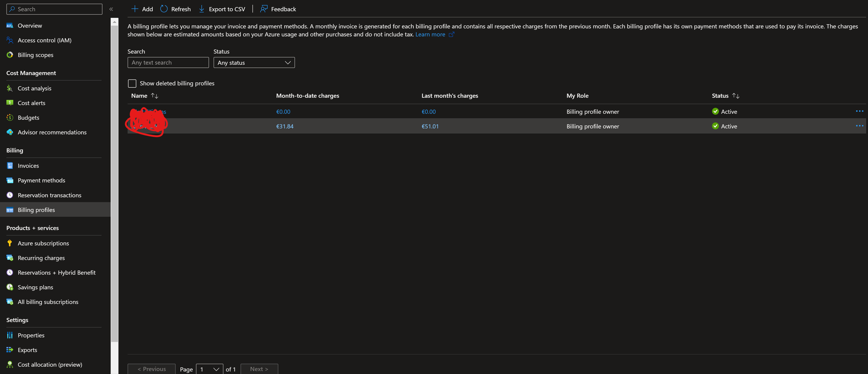Toggle sorting on the Status column
The image size is (868, 374).
pyautogui.click(x=736, y=96)
